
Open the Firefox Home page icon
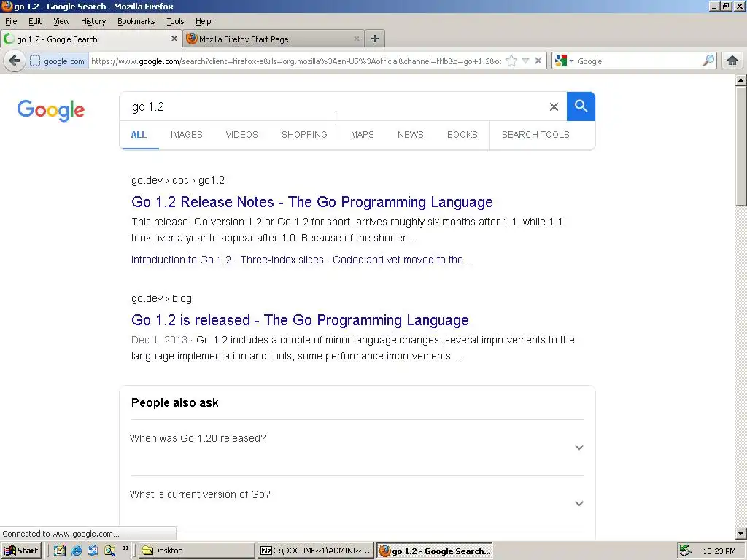(732, 61)
